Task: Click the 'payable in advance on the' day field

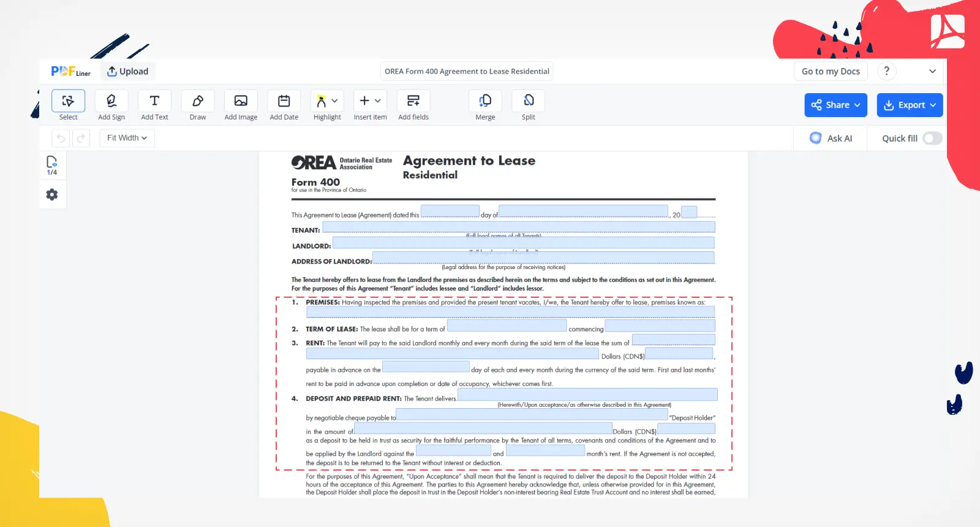Action: click(x=426, y=366)
